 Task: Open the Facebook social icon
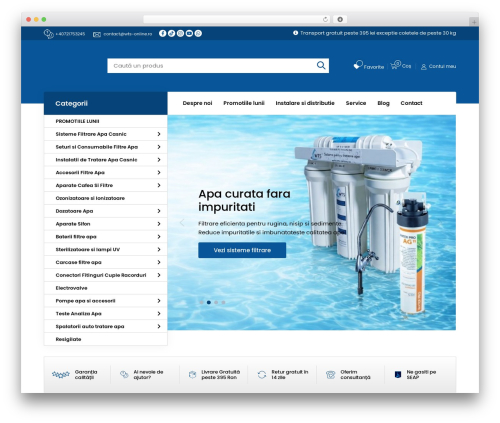[162, 33]
